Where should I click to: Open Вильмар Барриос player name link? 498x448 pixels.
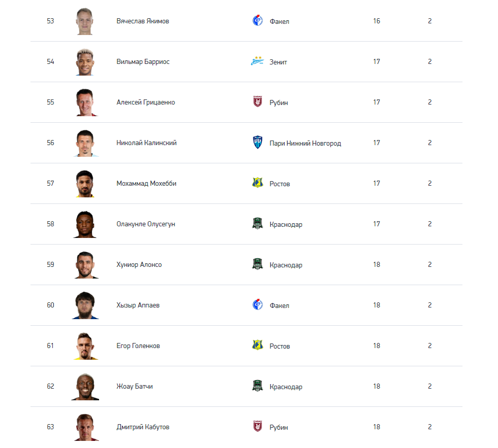pos(143,61)
